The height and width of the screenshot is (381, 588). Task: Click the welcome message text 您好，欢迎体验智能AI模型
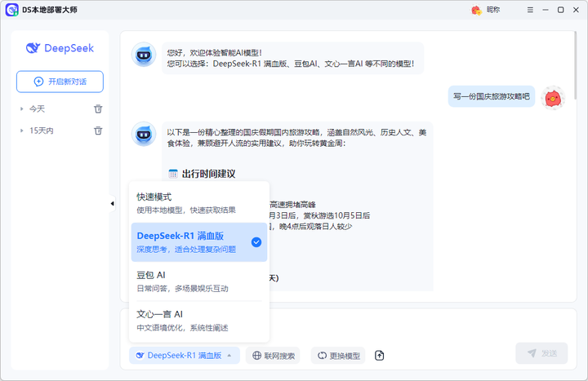(x=214, y=53)
